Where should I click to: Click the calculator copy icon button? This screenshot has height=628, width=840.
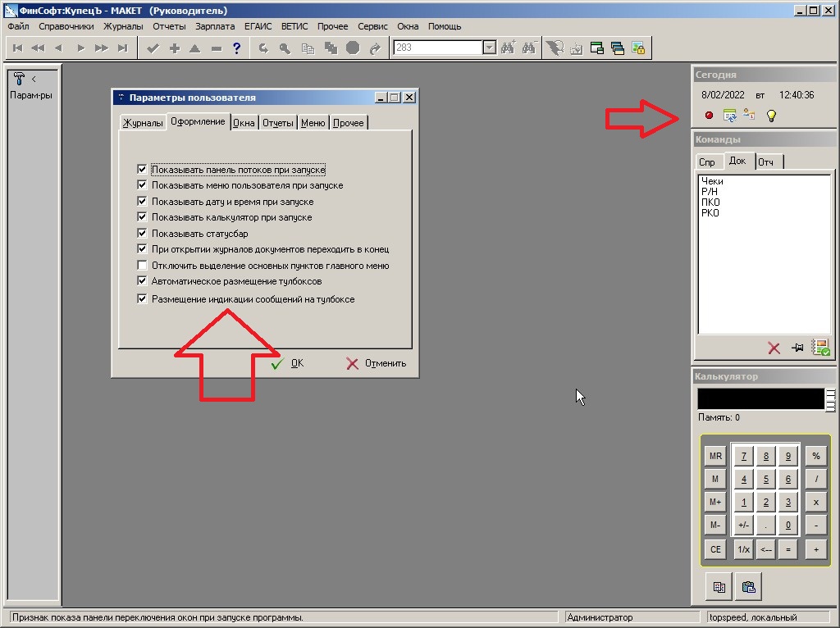[x=719, y=587]
